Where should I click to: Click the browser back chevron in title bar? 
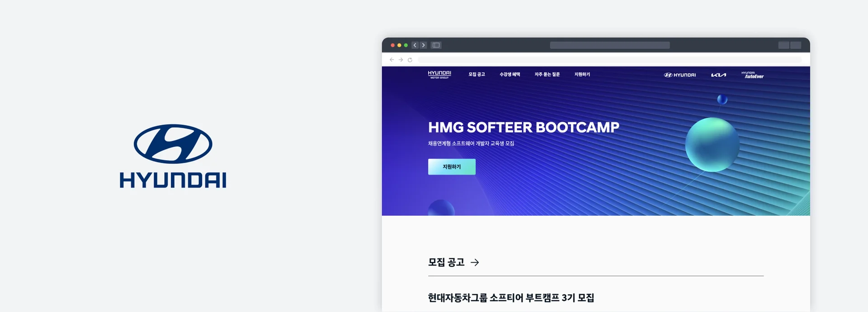click(415, 45)
